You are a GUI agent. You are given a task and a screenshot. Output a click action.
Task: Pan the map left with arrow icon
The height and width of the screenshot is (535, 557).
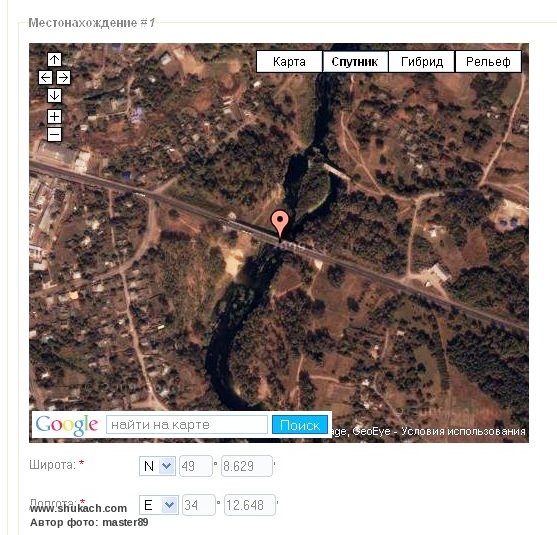pos(45,77)
